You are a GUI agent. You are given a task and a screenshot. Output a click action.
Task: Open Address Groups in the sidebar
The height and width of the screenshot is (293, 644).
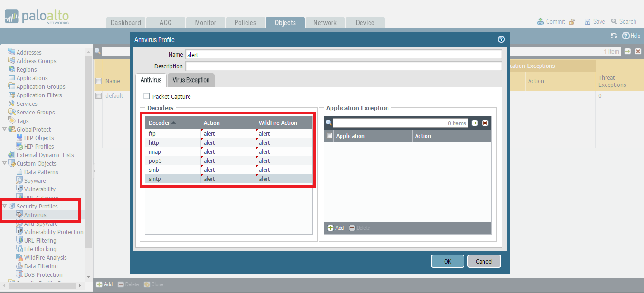36,61
